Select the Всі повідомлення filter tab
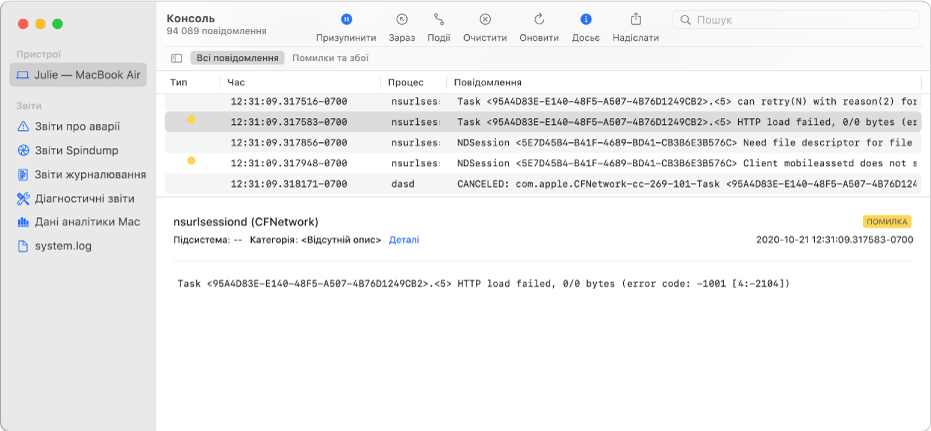Screen dimensions: 931x431 238,58
